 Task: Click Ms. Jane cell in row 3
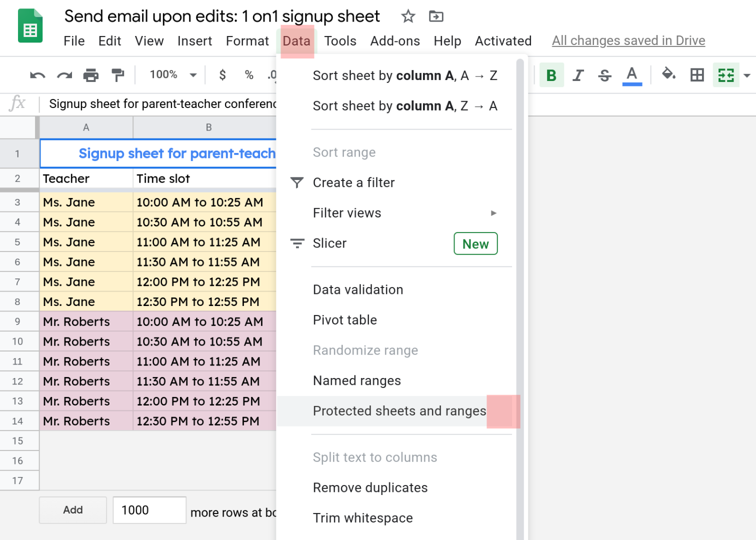(86, 202)
